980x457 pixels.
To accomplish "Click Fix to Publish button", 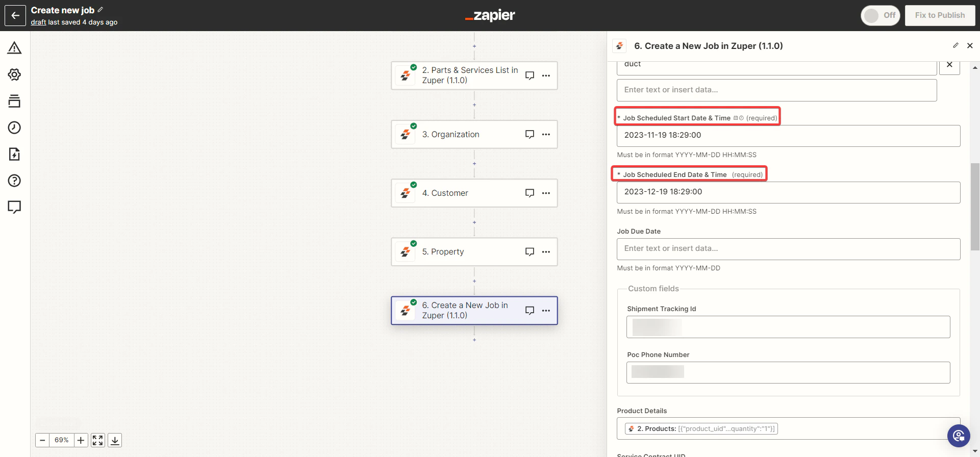I will click(x=940, y=15).
